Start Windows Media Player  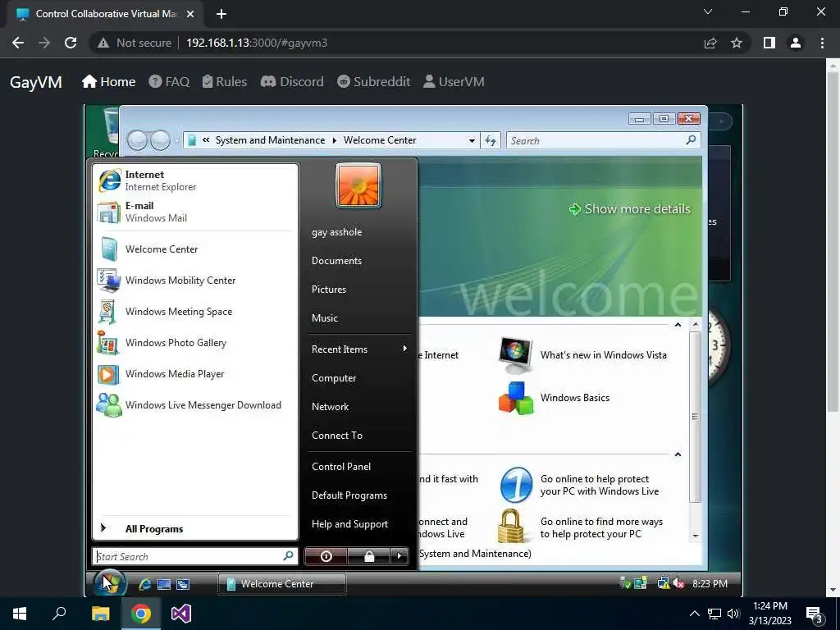[195, 374]
